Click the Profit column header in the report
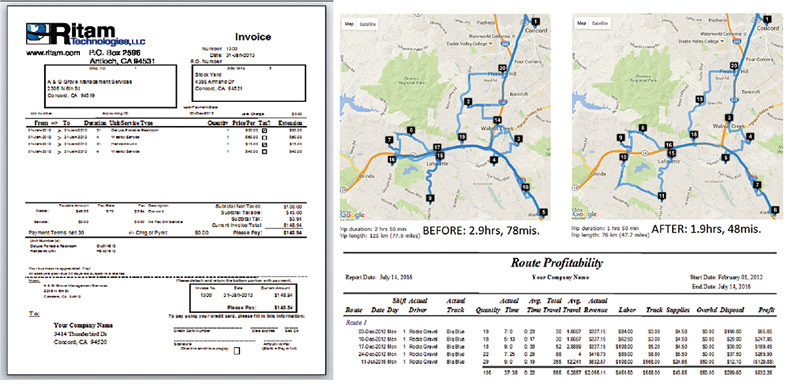 [x=768, y=310]
